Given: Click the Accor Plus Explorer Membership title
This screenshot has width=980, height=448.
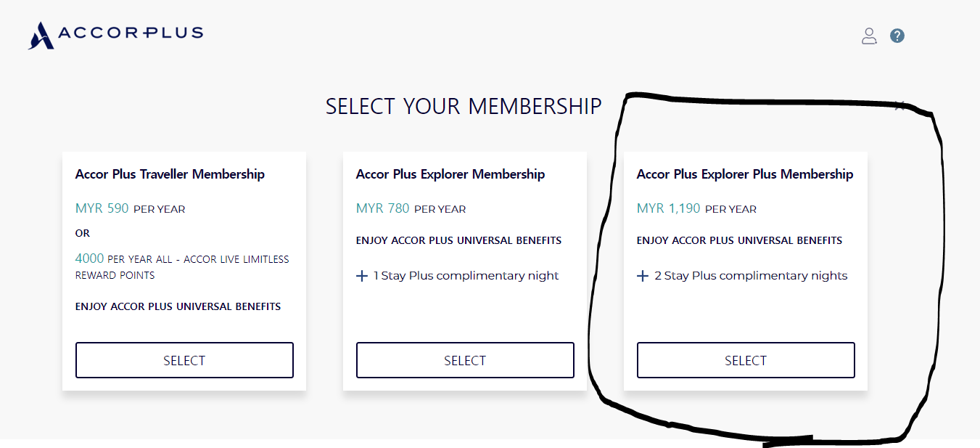Looking at the screenshot, I should (450, 174).
